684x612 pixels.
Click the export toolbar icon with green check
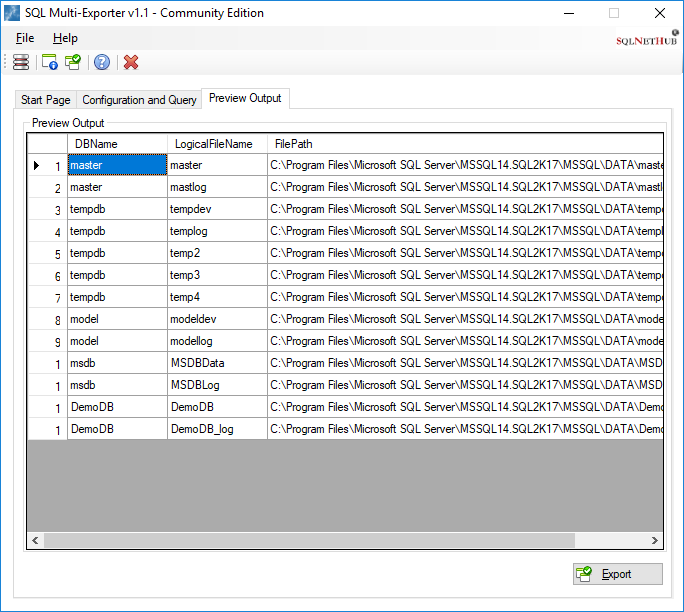73,62
